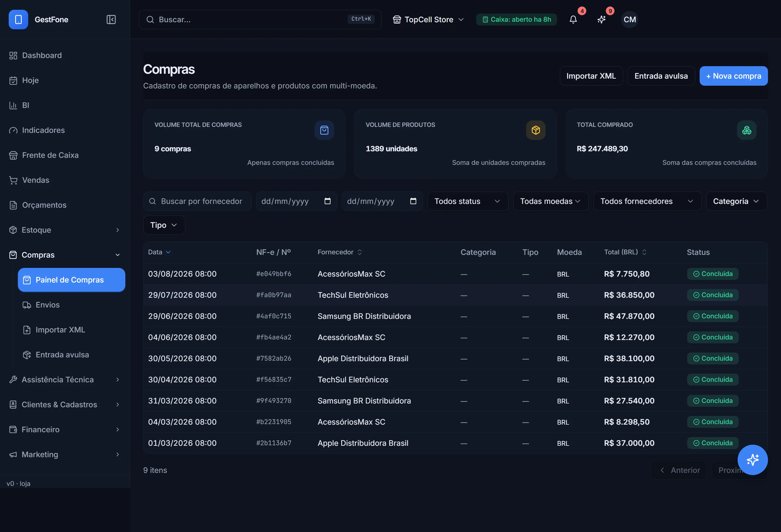781x532 pixels.
Task: Expand the Clientes & Cadastros section
Action: pyautogui.click(x=65, y=405)
